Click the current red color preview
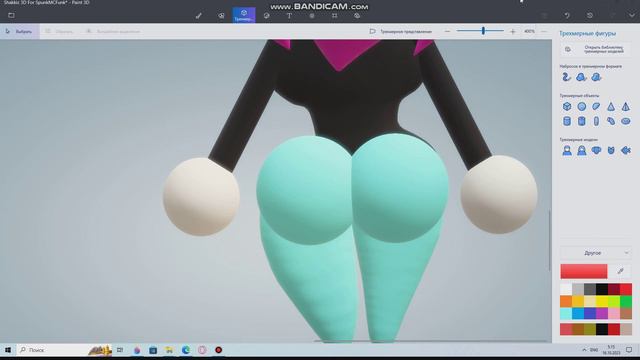The height and width of the screenshot is (360, 640). [584, 271]
